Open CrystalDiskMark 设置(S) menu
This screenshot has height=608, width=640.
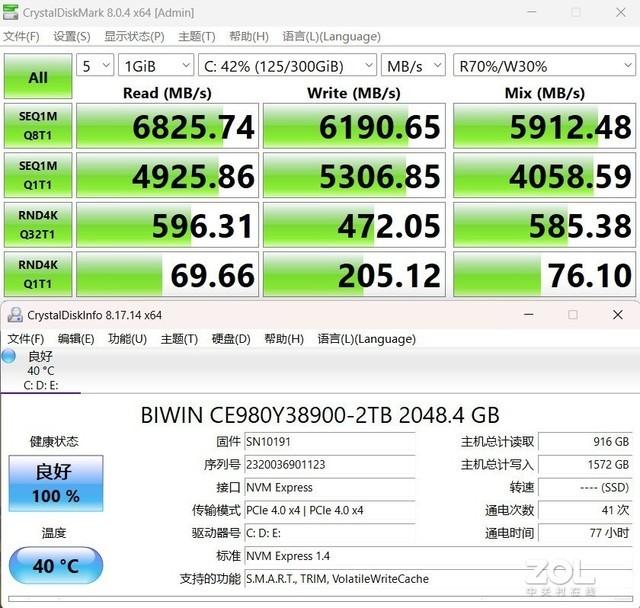[72, 37]
